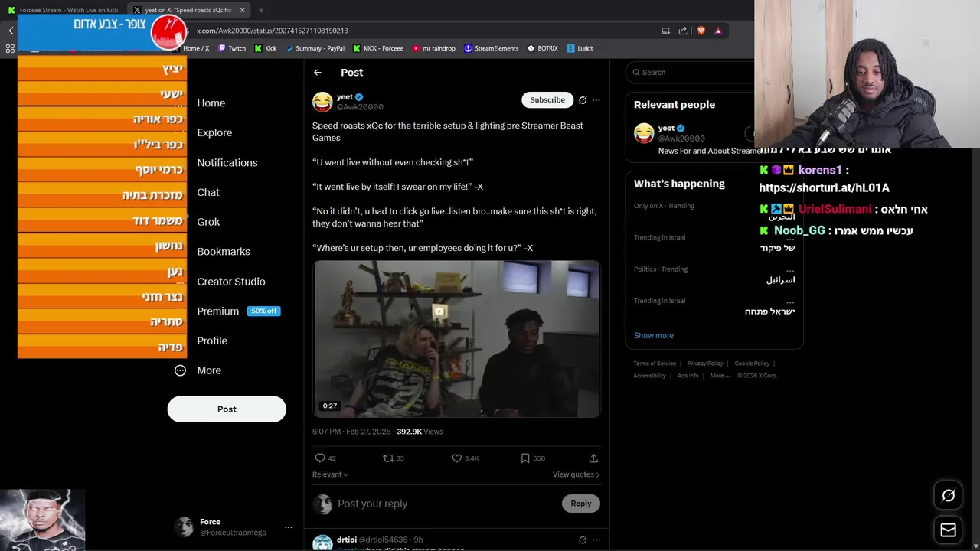Open the mr raindrop bookmark
The width and height of the screenshot is (980, 551).
pyautogui.click(x=433, y=48)
